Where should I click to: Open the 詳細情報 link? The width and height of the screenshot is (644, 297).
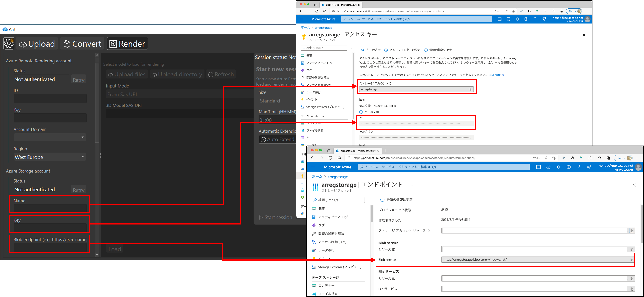(497, 75)
